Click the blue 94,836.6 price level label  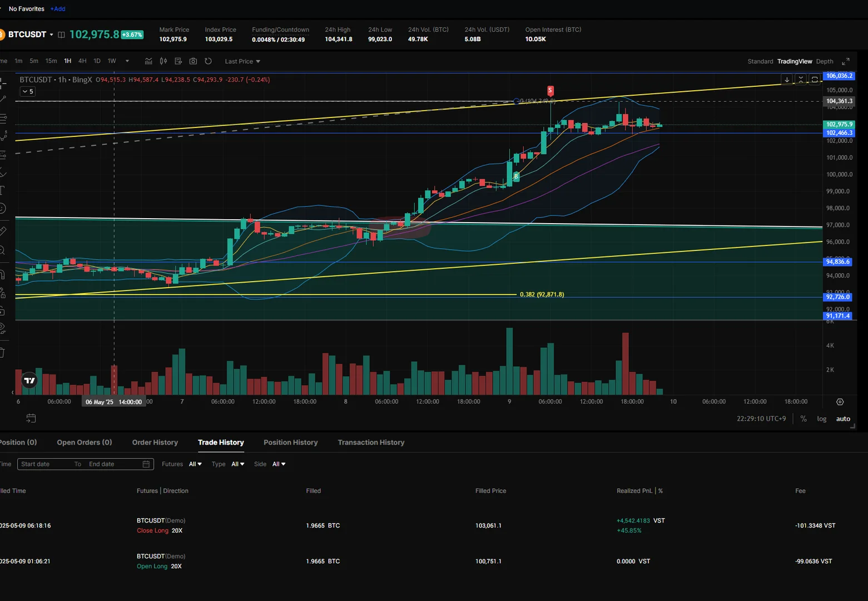[x=837, y=262]
